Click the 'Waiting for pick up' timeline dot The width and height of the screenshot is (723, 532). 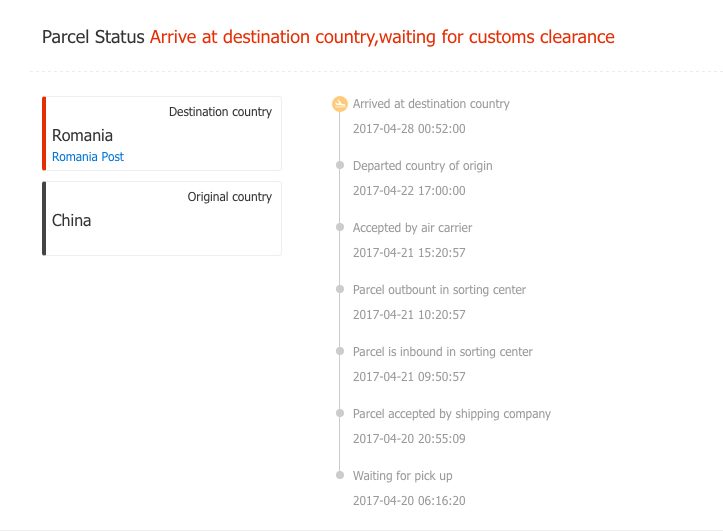340,476
